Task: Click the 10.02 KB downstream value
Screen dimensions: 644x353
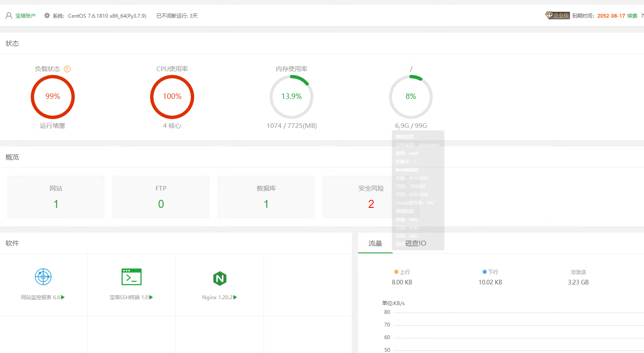Action: pyautogui.click(x=490, y=282)
